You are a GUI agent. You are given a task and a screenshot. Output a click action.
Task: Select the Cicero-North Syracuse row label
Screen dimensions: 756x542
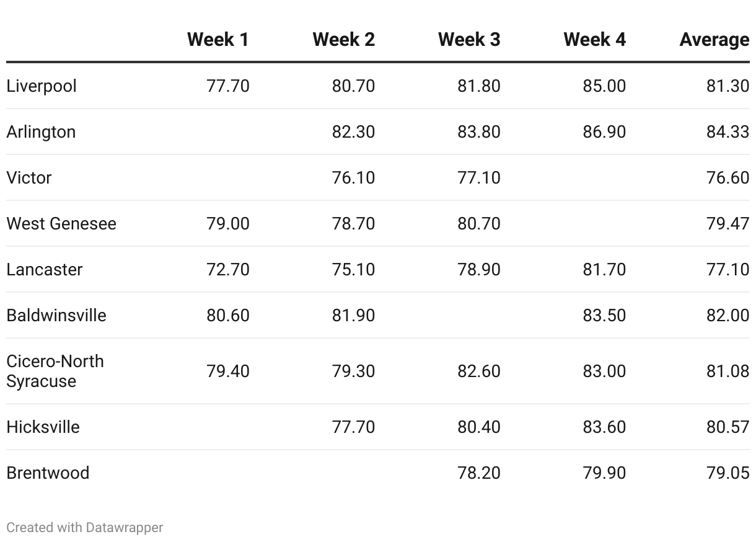coord(55,371)
